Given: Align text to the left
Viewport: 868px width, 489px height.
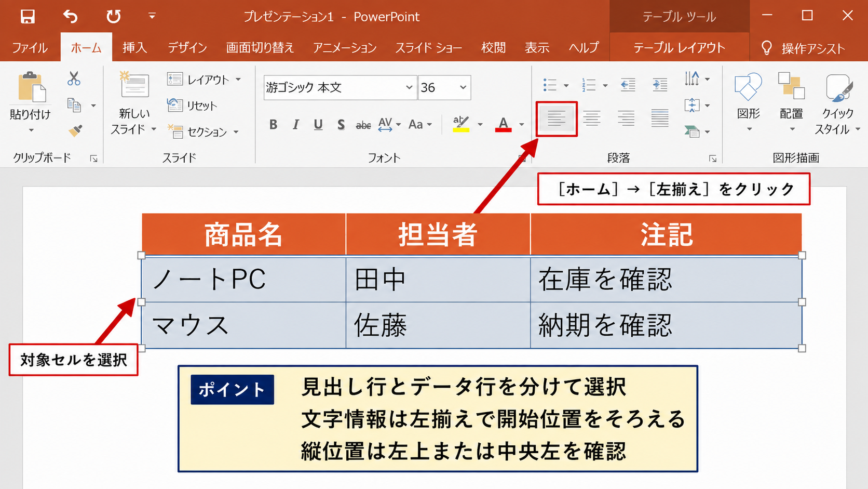Looking at the screenshot, I should pyautogui.click(x=556, y=118).
